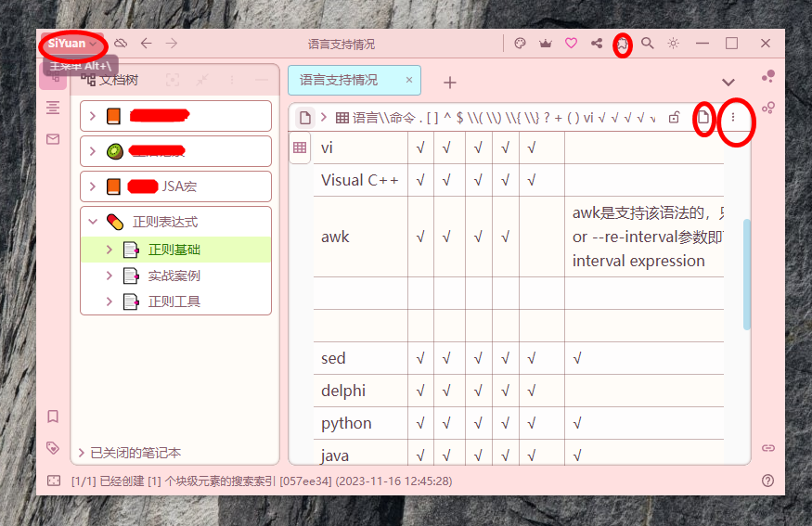Expand the 正则基础 document

pos(110,250)
